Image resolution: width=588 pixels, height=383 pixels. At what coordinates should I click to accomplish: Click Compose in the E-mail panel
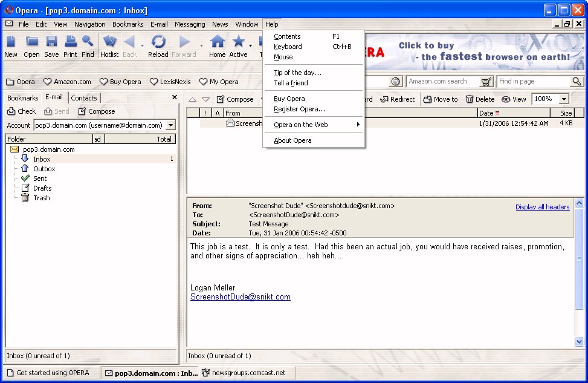(x=97, y=111)
